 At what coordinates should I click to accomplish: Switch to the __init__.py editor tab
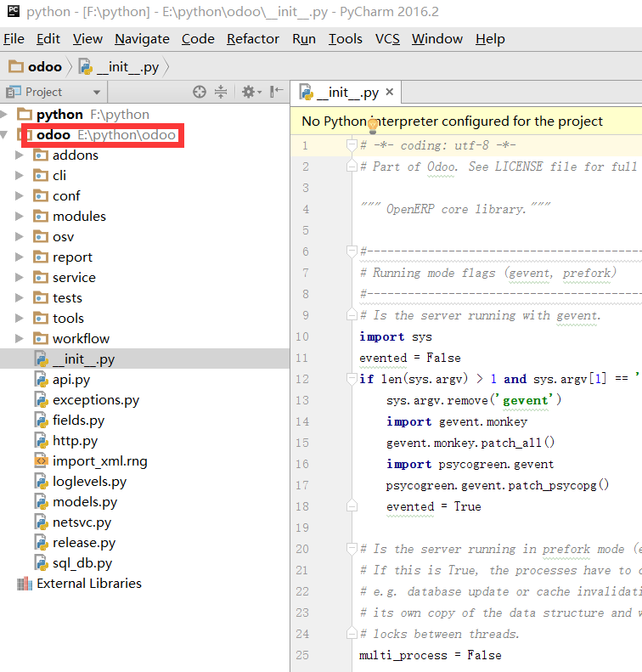[x=347, y=92]
